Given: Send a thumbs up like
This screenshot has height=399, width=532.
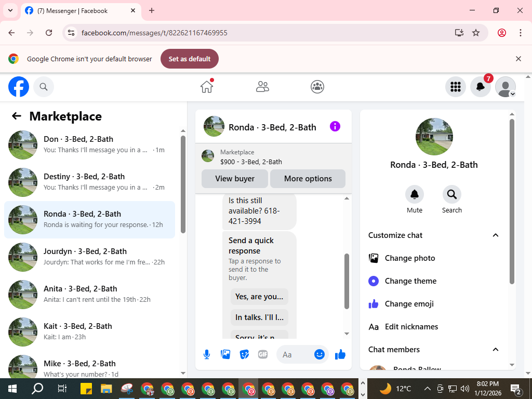Looking at the screenshot, I should 340,354.
